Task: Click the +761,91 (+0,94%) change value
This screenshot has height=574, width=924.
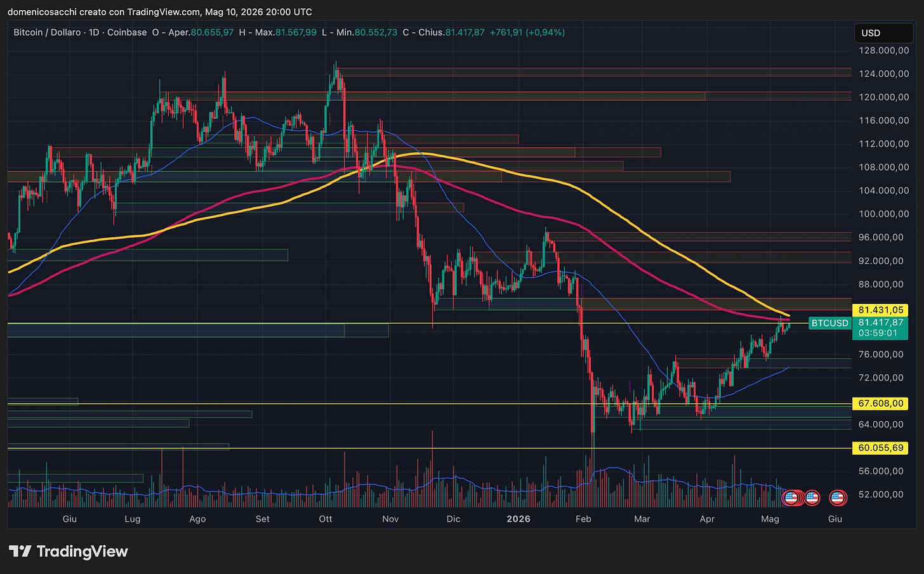Action: (x=527, y=32)
